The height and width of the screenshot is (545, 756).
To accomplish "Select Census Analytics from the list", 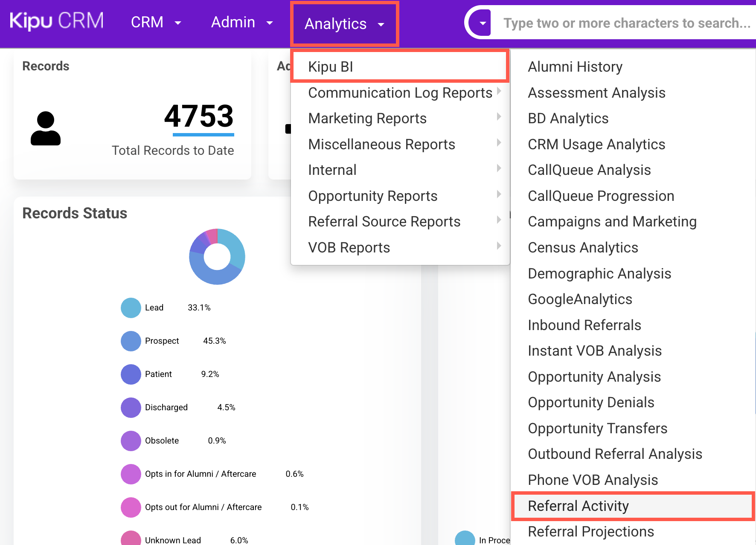I will click(x=583, y=248).
